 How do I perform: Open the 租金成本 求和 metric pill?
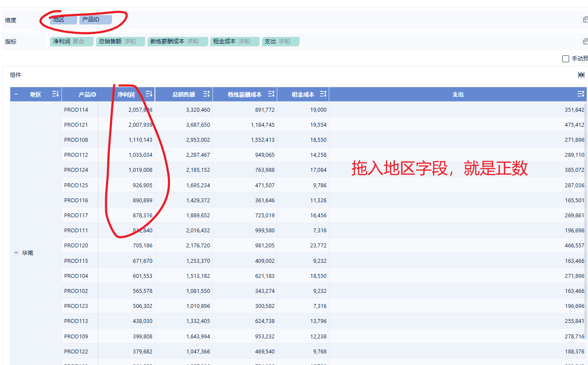coord(235,42)
